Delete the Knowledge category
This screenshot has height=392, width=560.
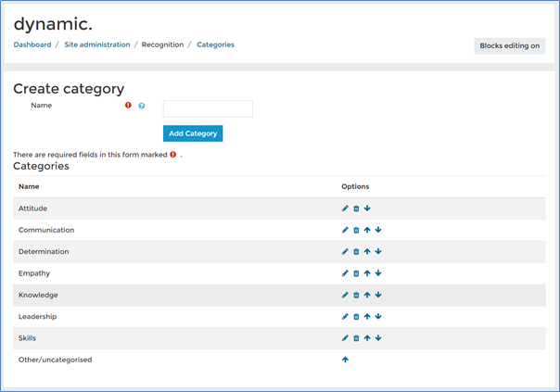(356, 295)
